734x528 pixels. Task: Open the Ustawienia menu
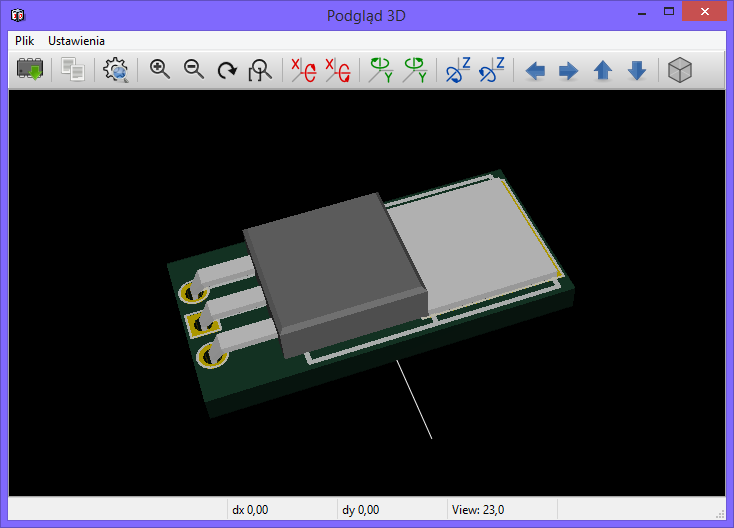[x=76, y=41]
